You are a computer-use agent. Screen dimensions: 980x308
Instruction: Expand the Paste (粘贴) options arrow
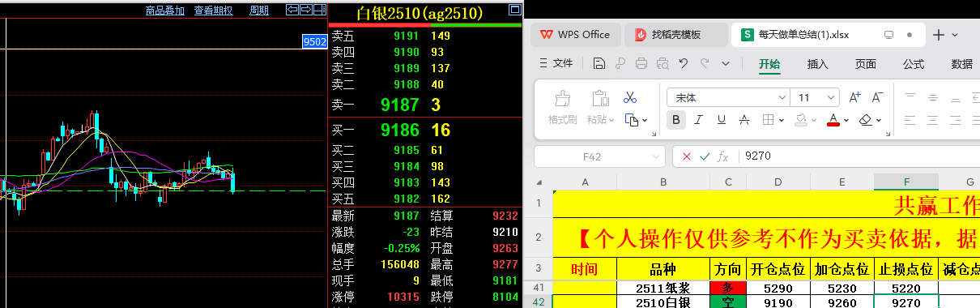tap(611, 120)
